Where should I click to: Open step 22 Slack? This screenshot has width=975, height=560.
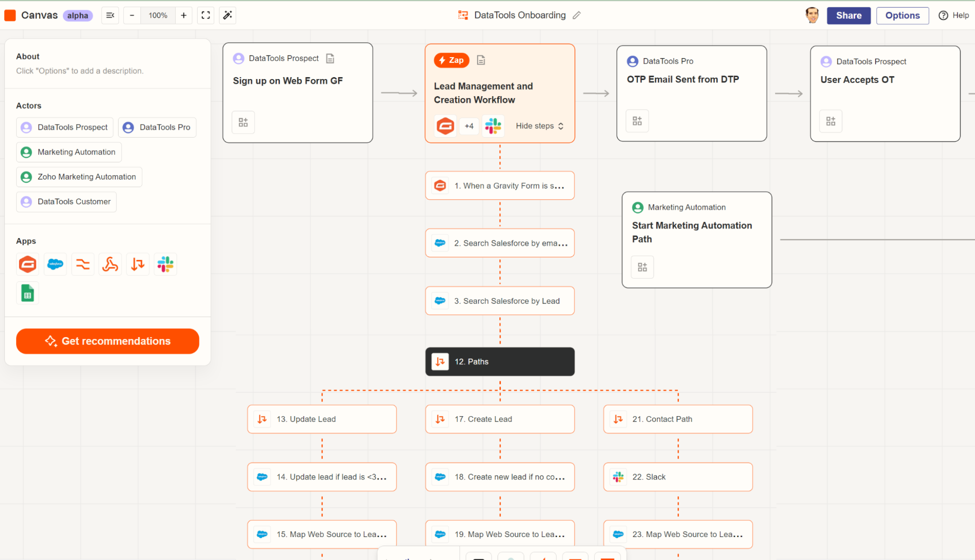click(x=678, y=477)
